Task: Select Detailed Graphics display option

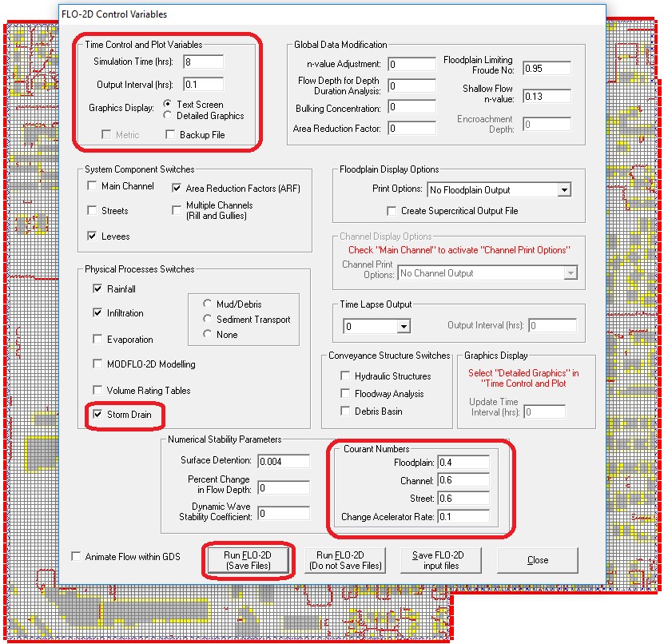Action: pyautogui.click(x=168, y=116)
